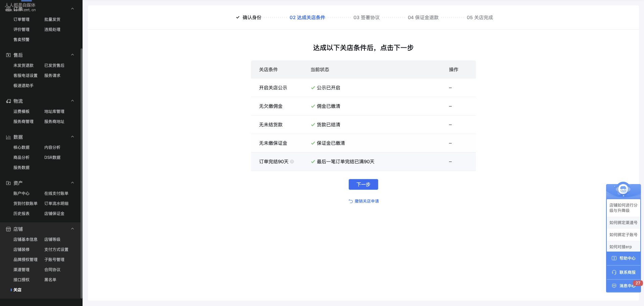The image size is (644, 306).
Task: Click the 27 unread messages badge
Action: [x=638, y=283]
